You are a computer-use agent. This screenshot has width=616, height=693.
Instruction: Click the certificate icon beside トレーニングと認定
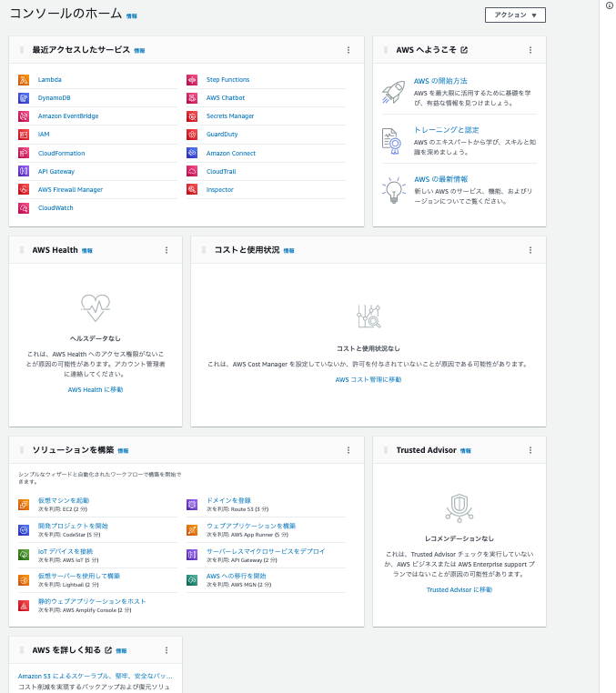(x=392, y=141)
